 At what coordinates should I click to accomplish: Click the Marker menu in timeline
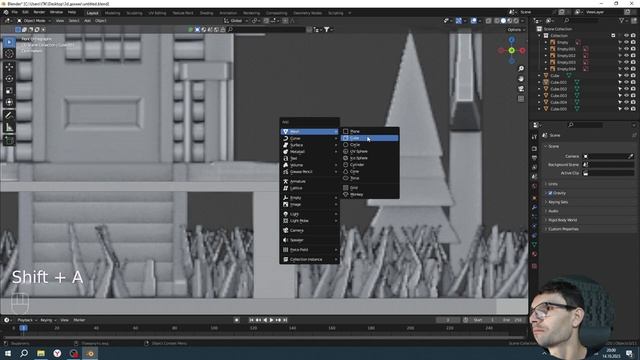coord(79,320)
